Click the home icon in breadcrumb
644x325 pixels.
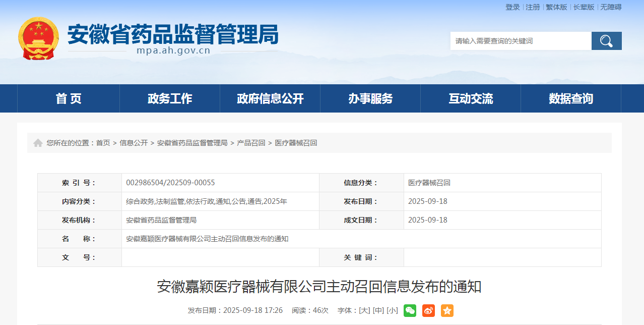pyautogui.click(x=38, y=143)
